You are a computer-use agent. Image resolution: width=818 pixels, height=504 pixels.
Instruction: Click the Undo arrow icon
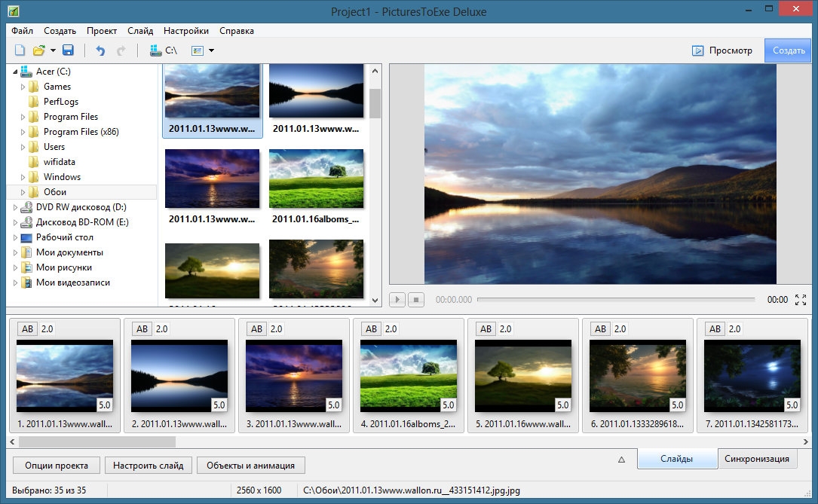pos(100,50)
